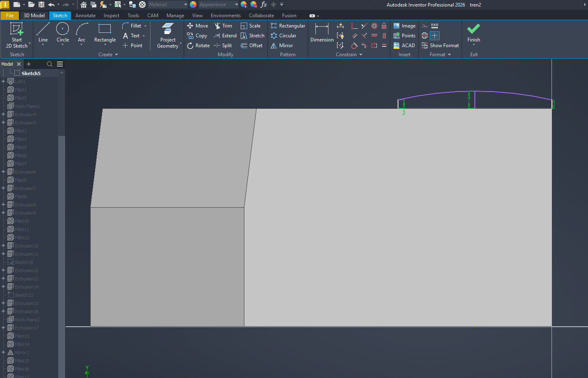The image size is (588, 378).
Task: Expand the Appearance dropdown
Action: pyautogui.click(x=236, y=5)
